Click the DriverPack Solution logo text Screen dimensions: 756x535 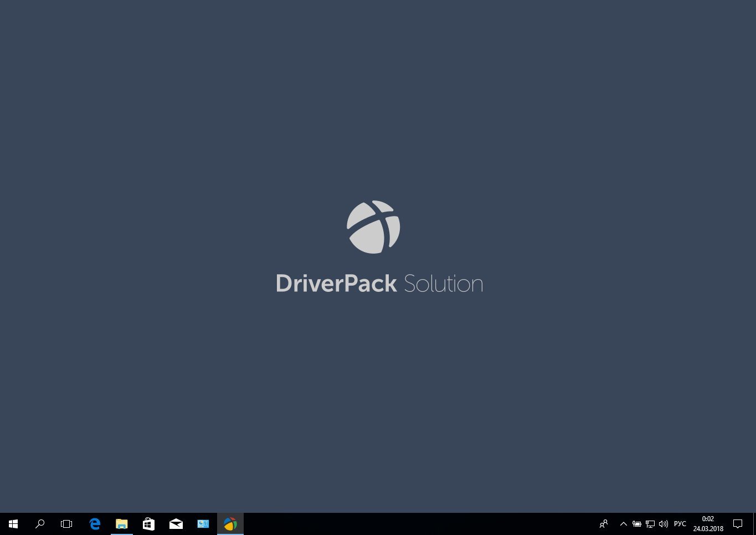point(379,284)
